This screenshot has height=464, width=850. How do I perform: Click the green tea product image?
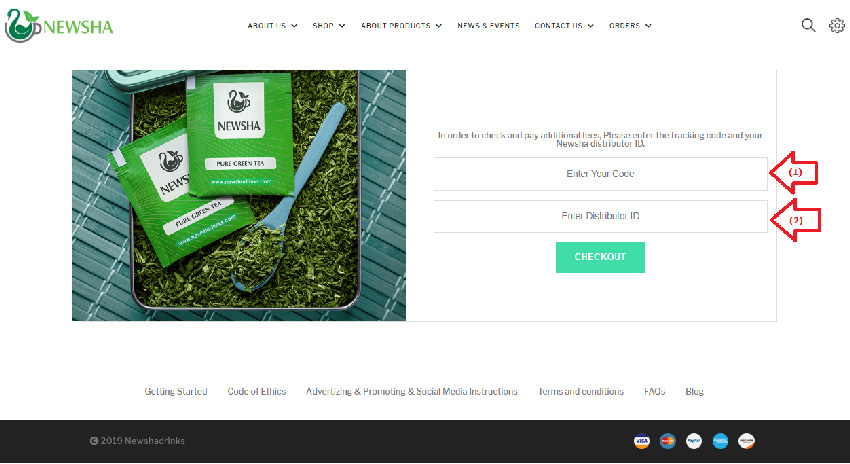click(x=239, y=195)
